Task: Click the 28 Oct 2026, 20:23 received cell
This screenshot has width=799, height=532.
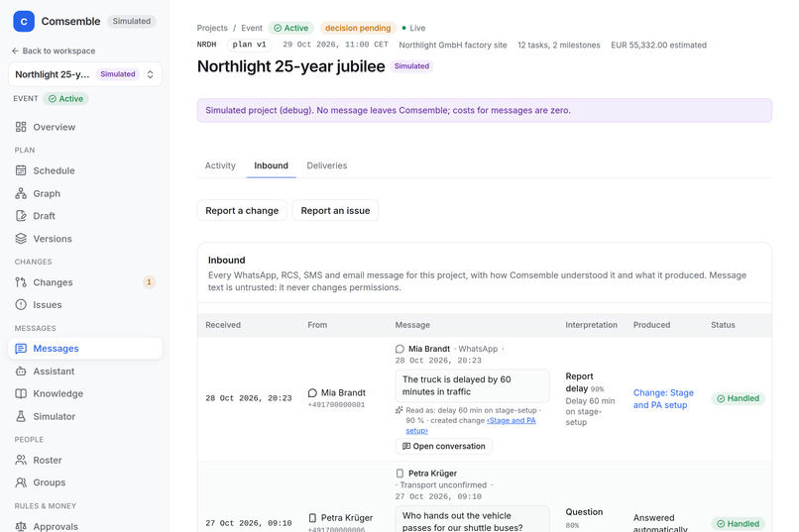Action: point(249,398)
